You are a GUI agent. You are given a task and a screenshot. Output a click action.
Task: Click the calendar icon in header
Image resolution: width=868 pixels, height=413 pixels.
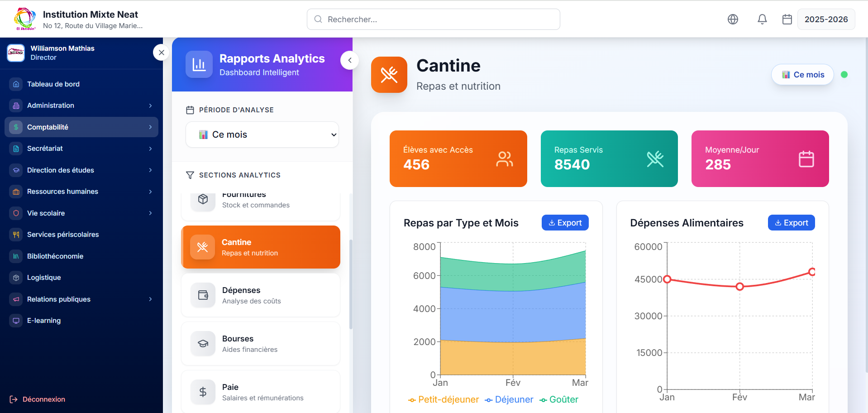pyautogui.click(x=787, y=19)
